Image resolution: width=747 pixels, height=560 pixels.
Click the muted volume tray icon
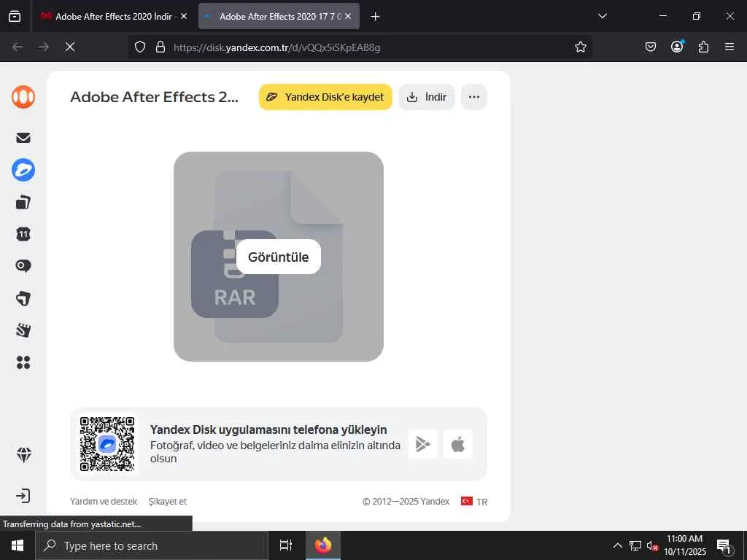[652, 545]
